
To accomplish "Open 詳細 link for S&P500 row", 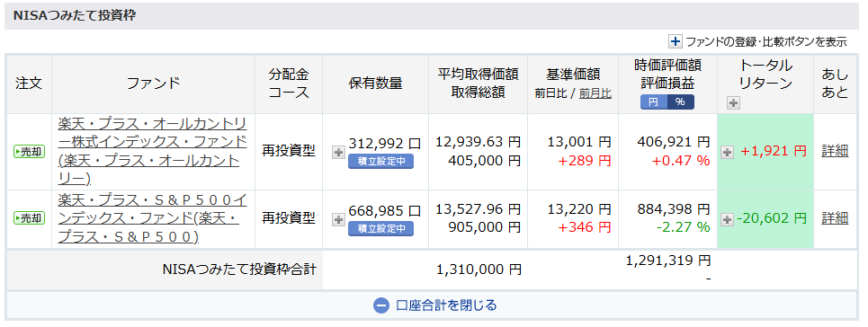I will click(x=835, y=218).
